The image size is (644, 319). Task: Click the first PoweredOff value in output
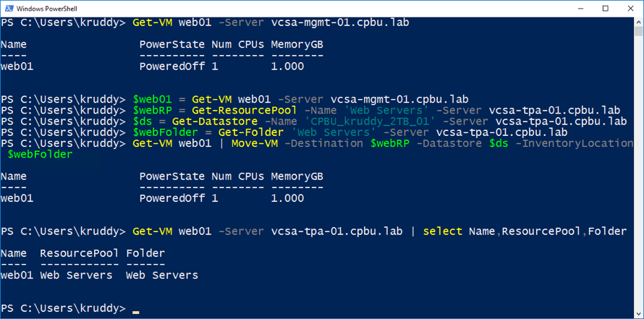click(x=172, y=66)
